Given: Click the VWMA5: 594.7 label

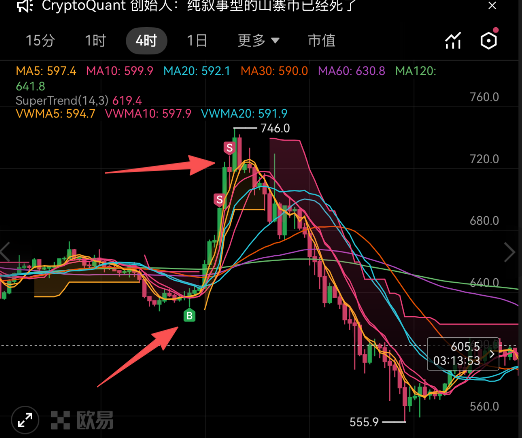Looking at the screenshot, I should click(x=55, y=114).
